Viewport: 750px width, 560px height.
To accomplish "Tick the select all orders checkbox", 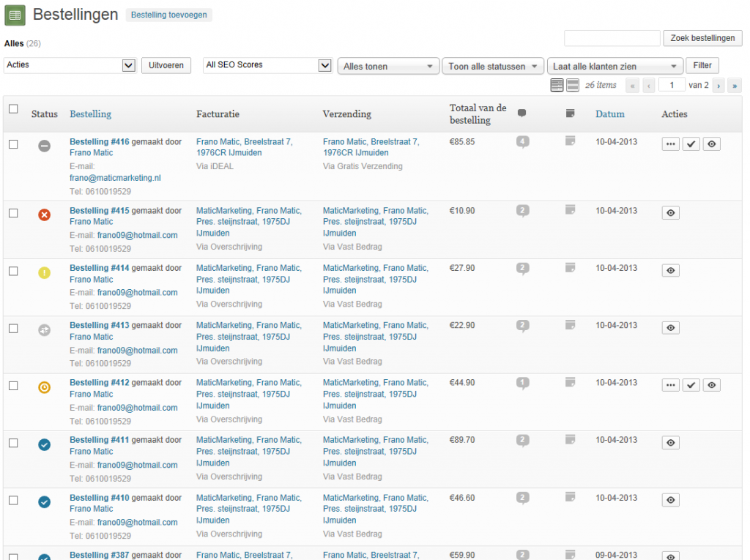I will pos(13,109).
